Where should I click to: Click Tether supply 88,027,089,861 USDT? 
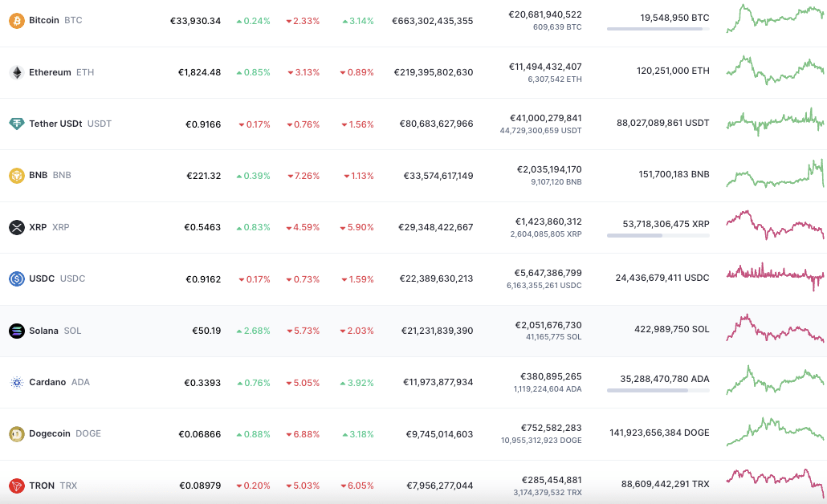663,123
